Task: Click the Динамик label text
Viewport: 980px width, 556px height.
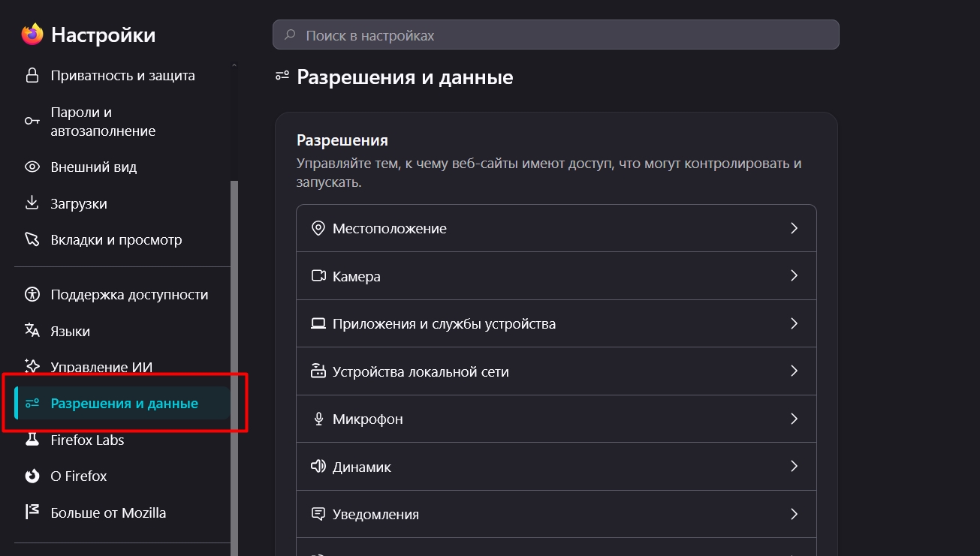Action: pos(362,467)
